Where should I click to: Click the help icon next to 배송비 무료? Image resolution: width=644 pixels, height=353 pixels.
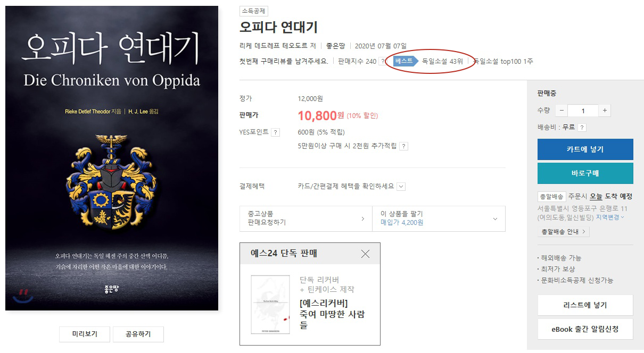tap(582, 128)
